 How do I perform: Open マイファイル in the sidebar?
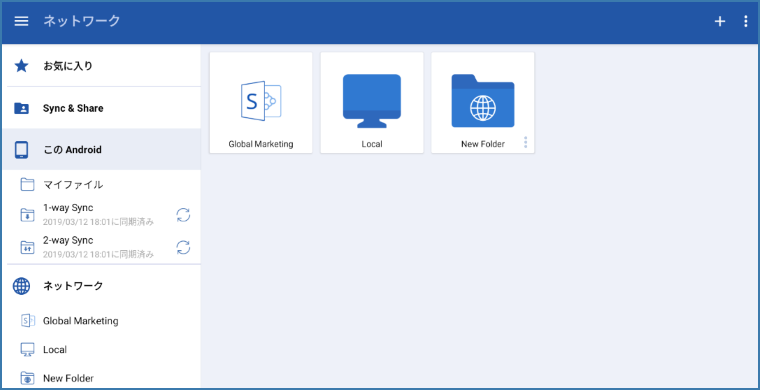click(x=102, y=184)
